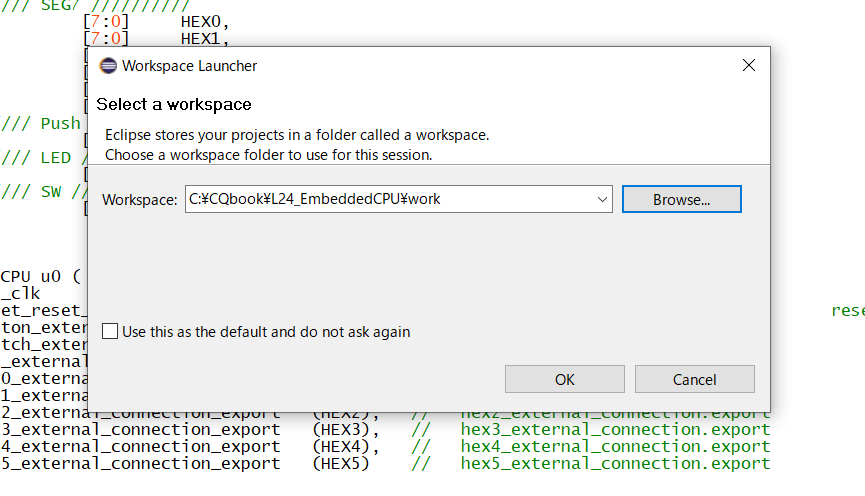Click '(HEX5)' in the code editor
The height and width of the screenshot is (496, 865).
(x=340, y=464)
